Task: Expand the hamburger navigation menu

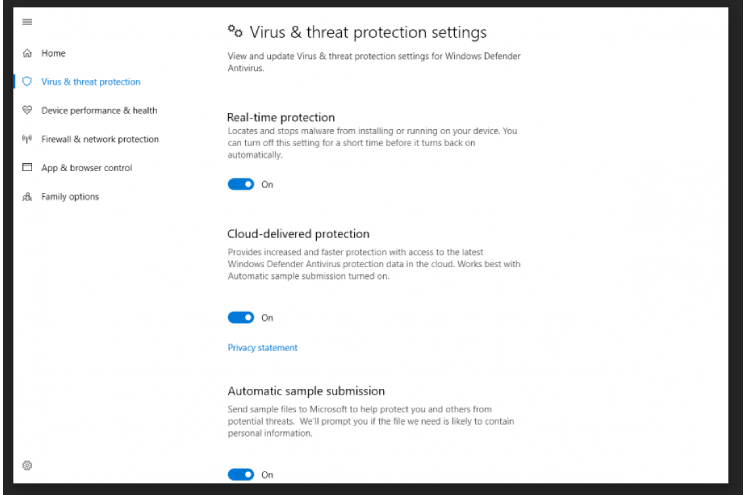Action: click(26, 20)
